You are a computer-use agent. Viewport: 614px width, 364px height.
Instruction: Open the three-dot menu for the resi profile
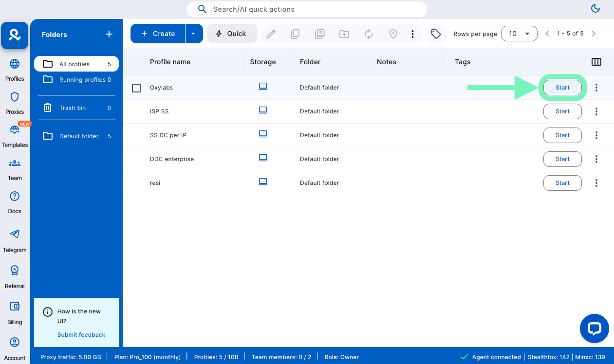[596, 183]
